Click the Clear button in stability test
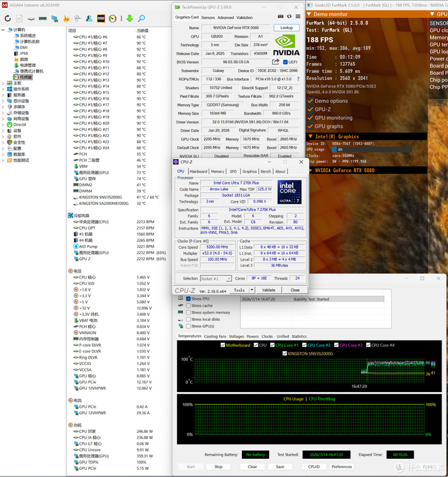 tap(252, 467)
